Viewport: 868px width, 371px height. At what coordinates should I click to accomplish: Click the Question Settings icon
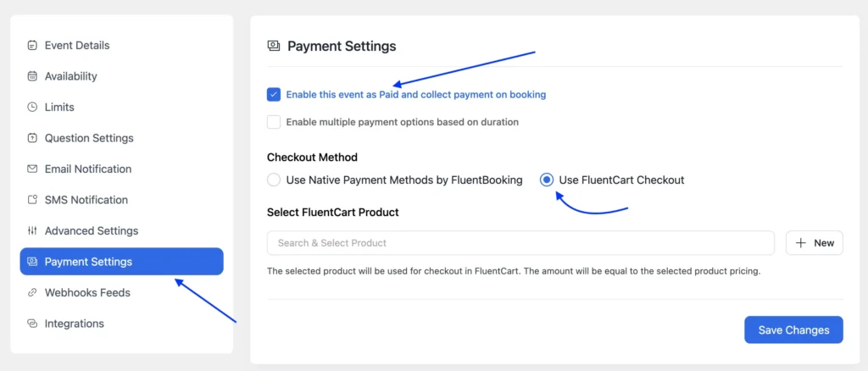point(32,138)
